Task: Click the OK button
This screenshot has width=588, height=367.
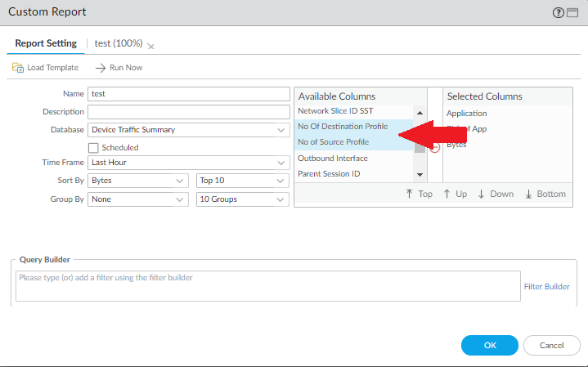Action: [x=490, y=345]
